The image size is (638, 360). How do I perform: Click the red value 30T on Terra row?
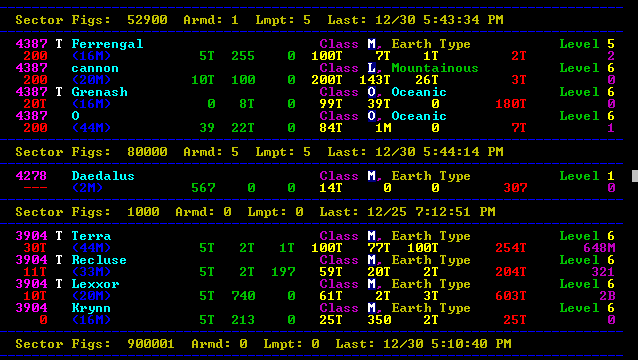[x=35, y=247]
